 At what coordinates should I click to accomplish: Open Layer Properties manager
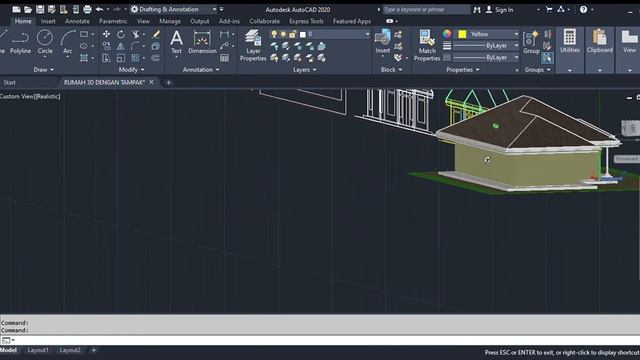click(x=253, y=45)
